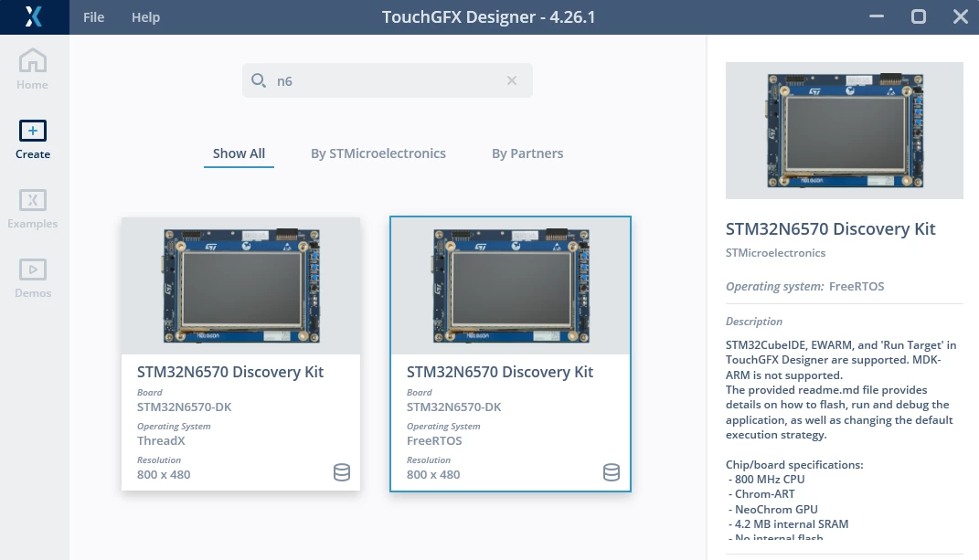979x560 pixels.
Task: Click the '4.2 MB internal SRAM' specification line
Action: (789, 524)
